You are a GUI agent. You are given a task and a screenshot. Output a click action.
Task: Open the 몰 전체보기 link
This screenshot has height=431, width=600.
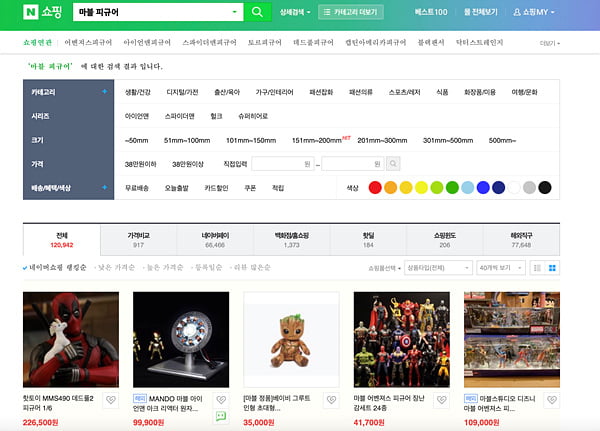pyautogui.click(x=481, y=12)
